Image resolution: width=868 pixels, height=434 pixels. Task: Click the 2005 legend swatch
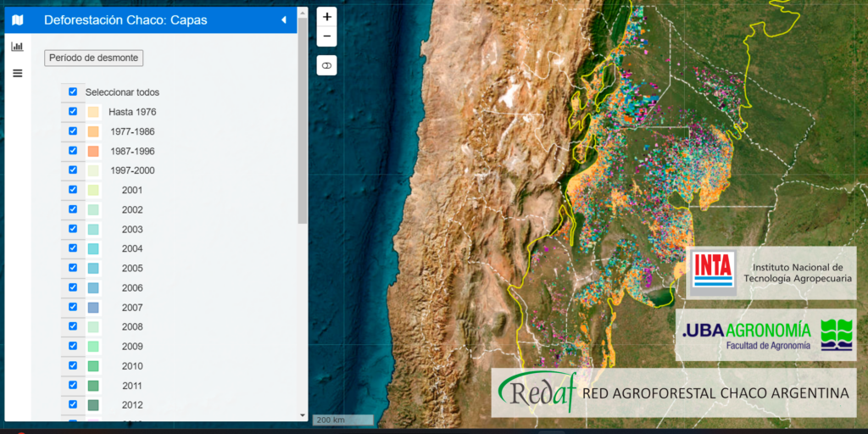pos(93,268)
